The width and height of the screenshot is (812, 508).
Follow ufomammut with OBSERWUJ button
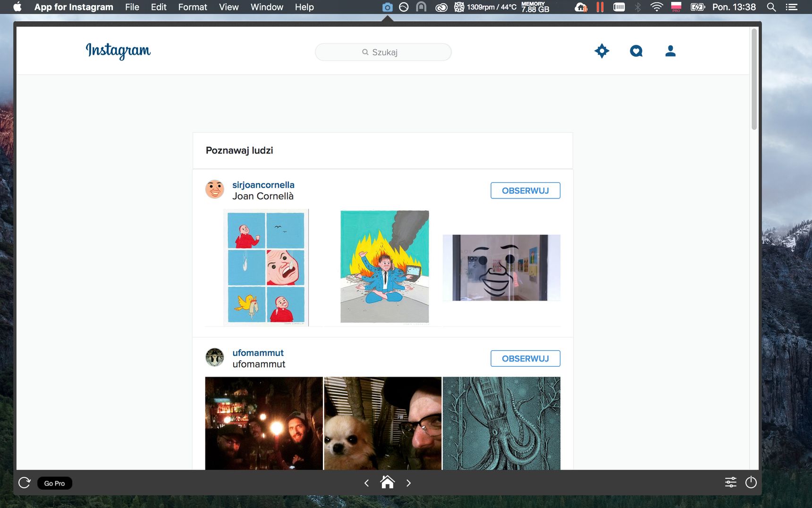pyautogui.click(x=525, y=358)
